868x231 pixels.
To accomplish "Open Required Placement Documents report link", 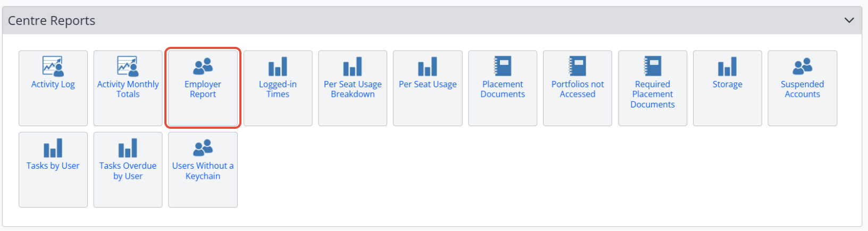I will [x=653, y=94].
